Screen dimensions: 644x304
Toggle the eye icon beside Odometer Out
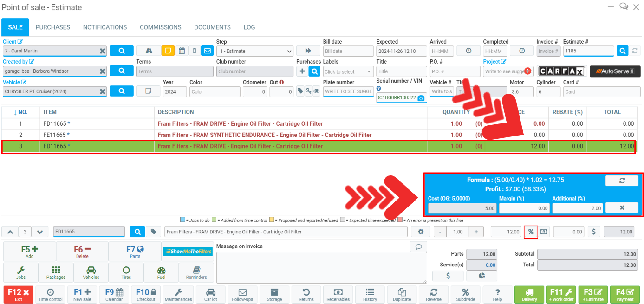(316, 91)
